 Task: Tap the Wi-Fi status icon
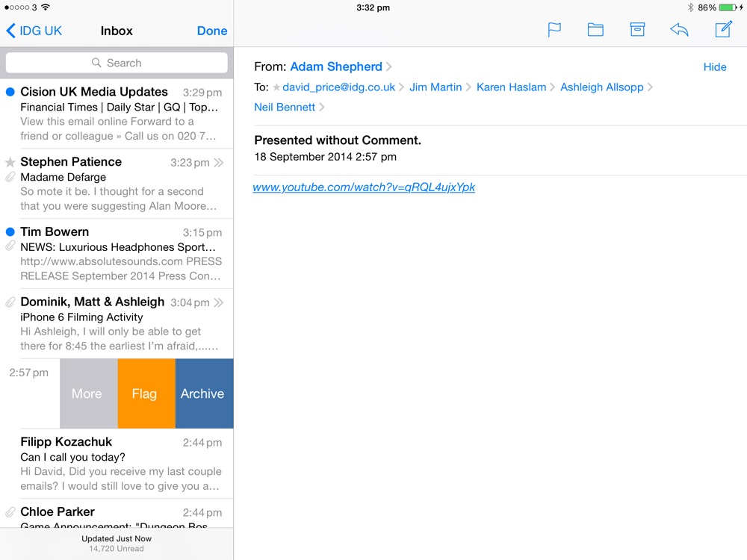(x=46, y=7)
